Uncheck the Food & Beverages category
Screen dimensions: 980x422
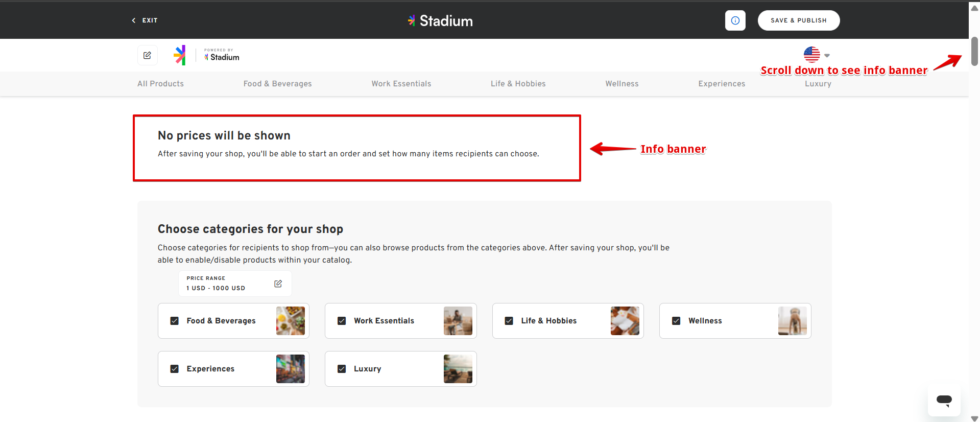pyautogui.click(x=175, y=321)
